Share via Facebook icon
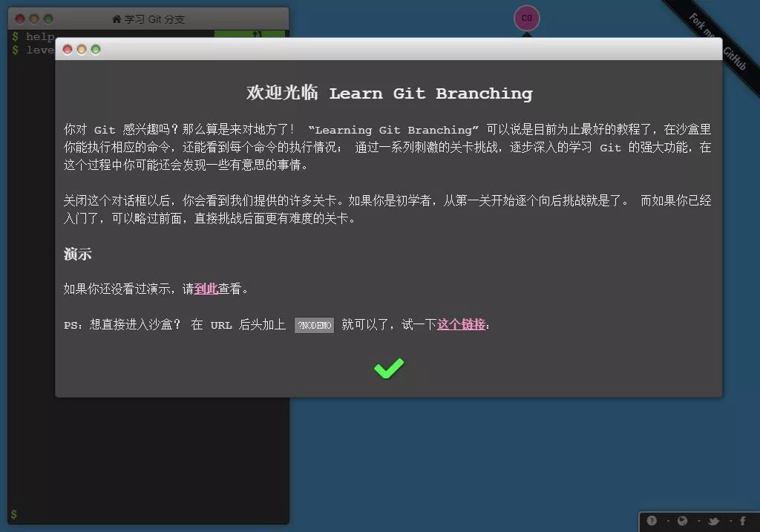Image resolution: width=760 pixels, height=532 pixels. [742, 521]
